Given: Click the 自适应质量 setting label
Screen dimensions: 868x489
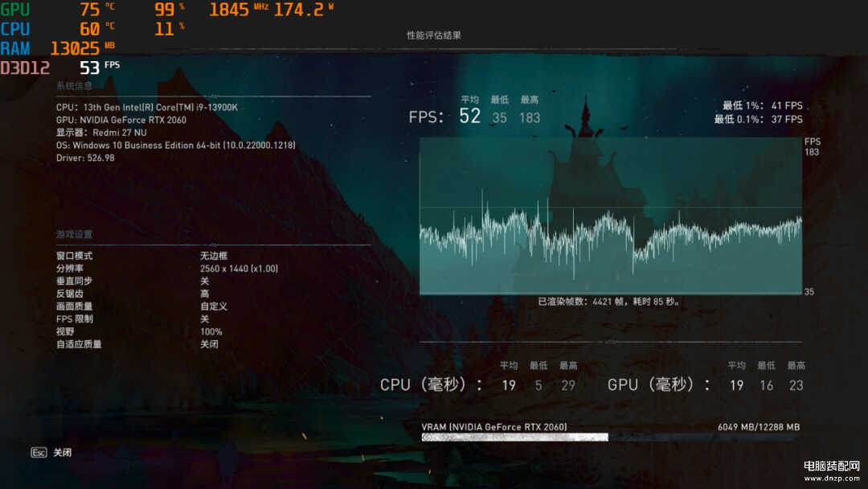Looking at the screenshot, I should (x=79, y=344).
